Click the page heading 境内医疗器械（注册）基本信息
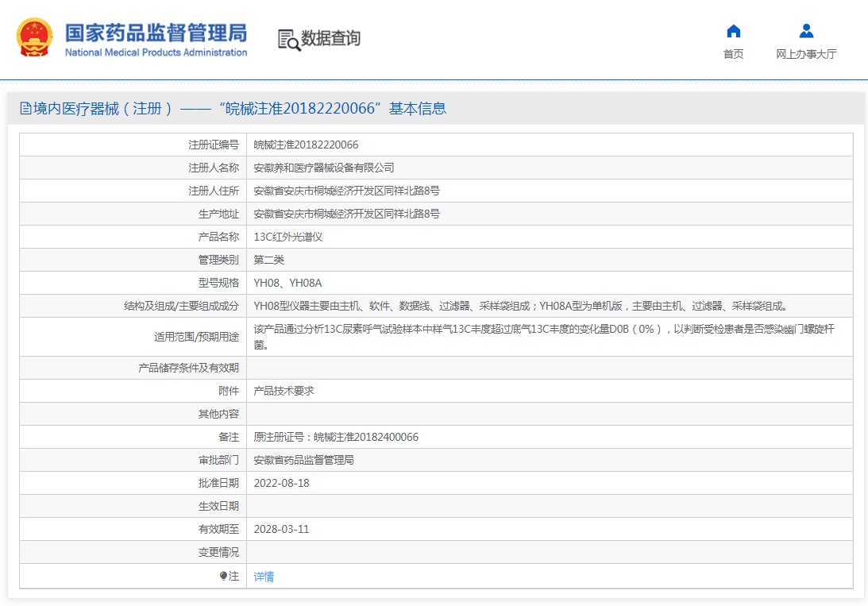868x606 pixels. pyautogui.click(x=233, y=109)
